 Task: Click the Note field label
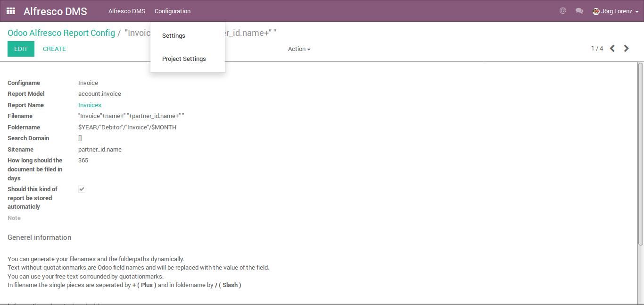14,218
